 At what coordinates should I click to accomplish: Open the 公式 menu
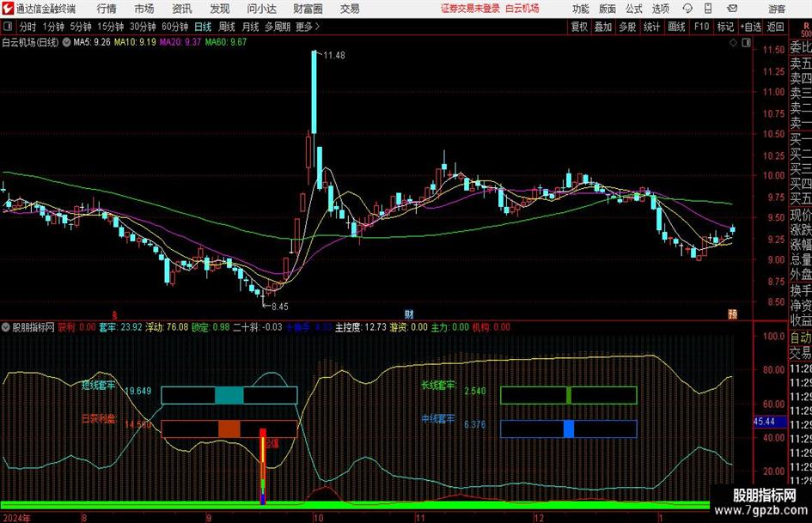634,9
